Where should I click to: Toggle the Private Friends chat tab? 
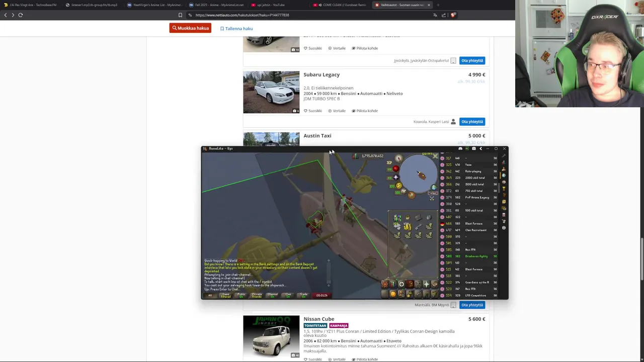tap(257, 295)
